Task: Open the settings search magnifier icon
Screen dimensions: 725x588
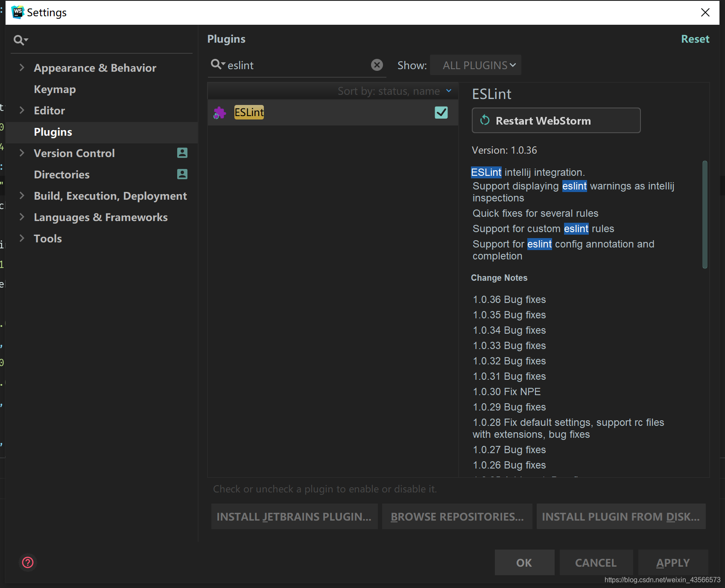Action: [x=20, y=40]
